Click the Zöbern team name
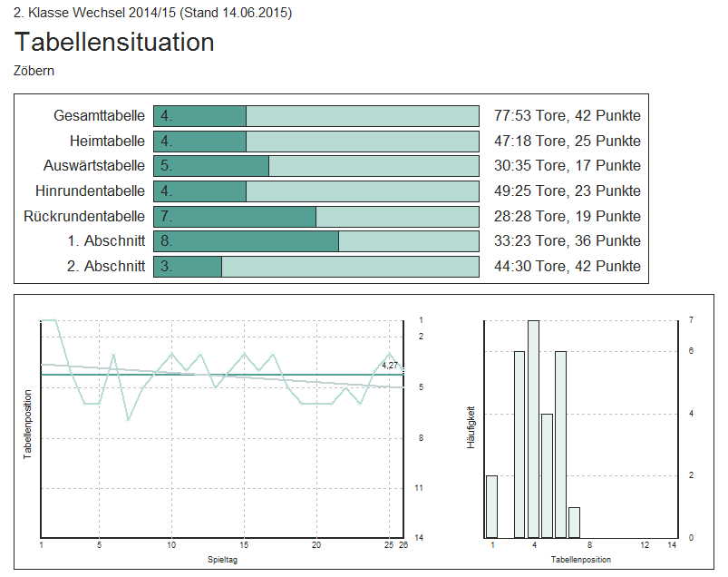728x577 pixels. coord(34,71)
